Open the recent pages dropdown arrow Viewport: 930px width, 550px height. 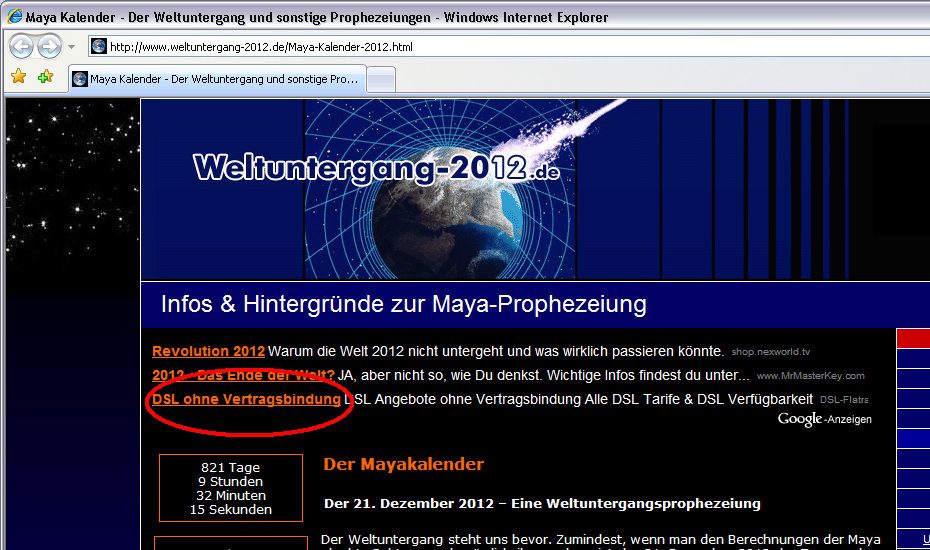pos(71,47)
